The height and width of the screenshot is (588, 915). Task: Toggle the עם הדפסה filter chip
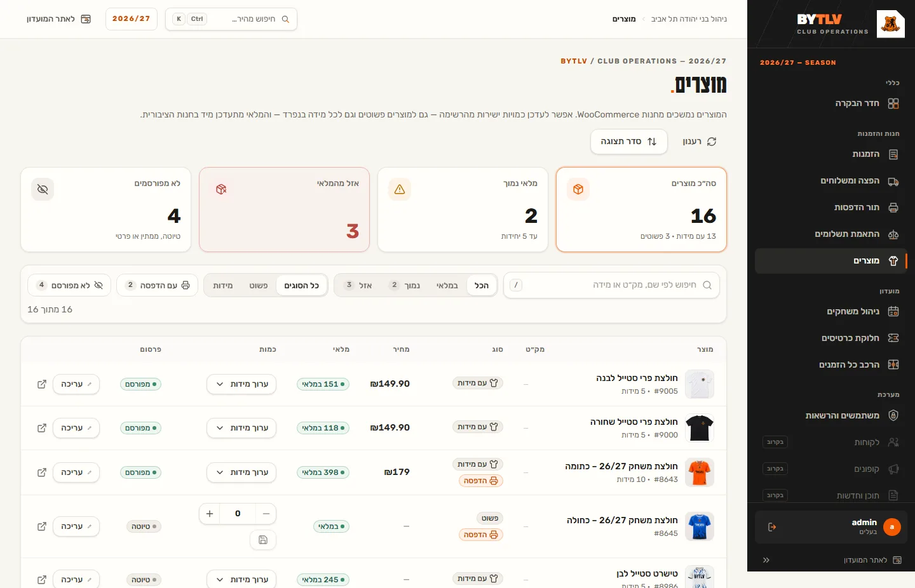point(158,285)
